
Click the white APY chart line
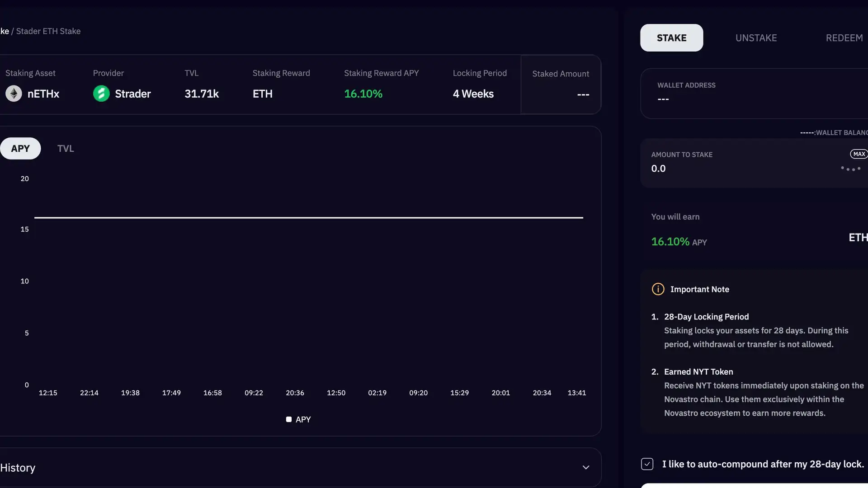point(309,217)
